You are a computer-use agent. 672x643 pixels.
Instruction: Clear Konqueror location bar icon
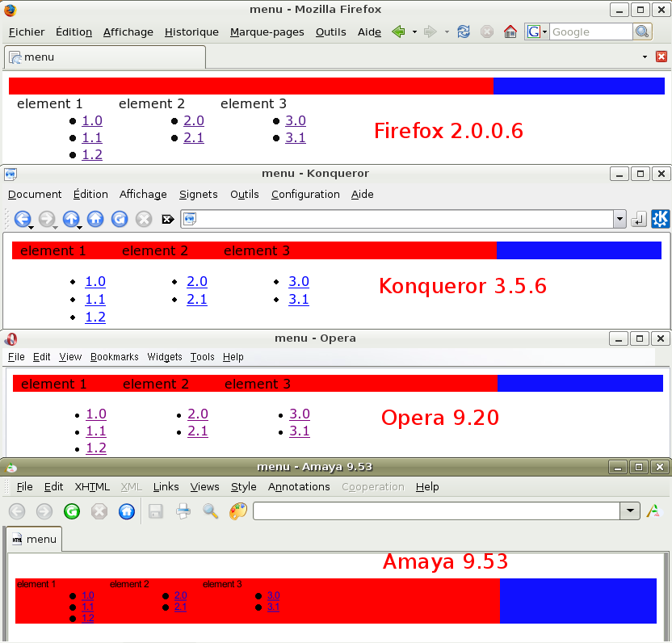[x=168, y=220]
